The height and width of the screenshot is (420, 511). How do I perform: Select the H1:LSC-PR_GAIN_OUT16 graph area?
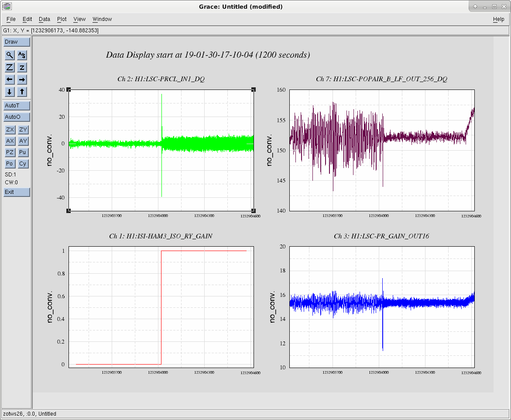[382, 307]
